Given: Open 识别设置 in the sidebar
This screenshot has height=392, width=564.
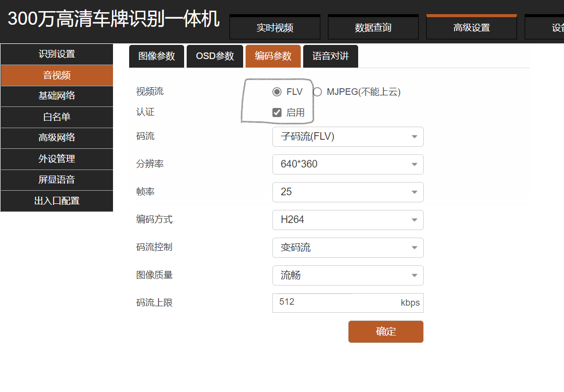Looking at the screenshot, I should (57, 54).
